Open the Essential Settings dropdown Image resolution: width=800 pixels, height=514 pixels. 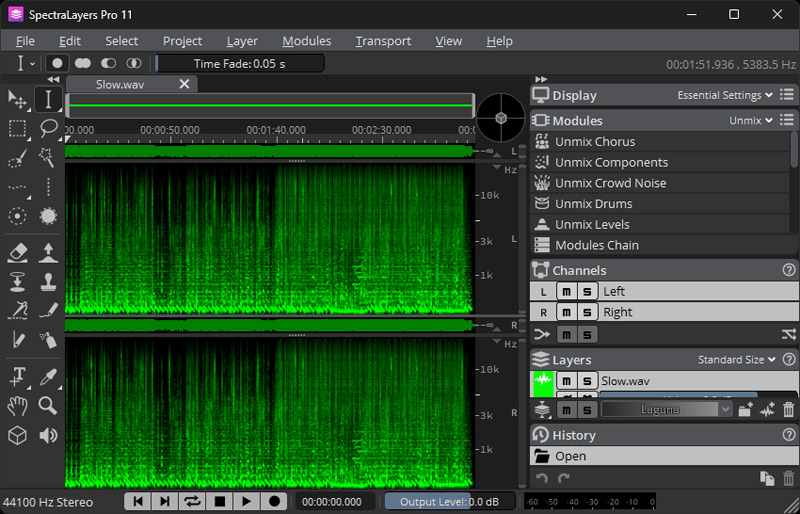point(725,96)
